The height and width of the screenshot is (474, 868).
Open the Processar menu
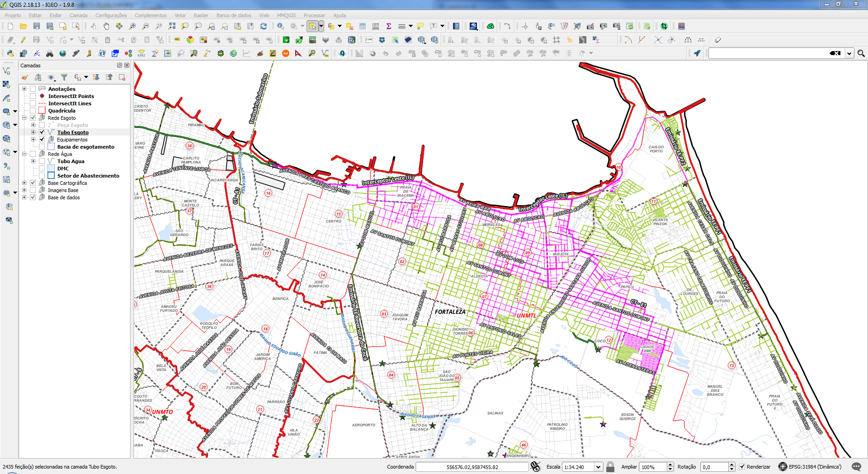[314, 15]
